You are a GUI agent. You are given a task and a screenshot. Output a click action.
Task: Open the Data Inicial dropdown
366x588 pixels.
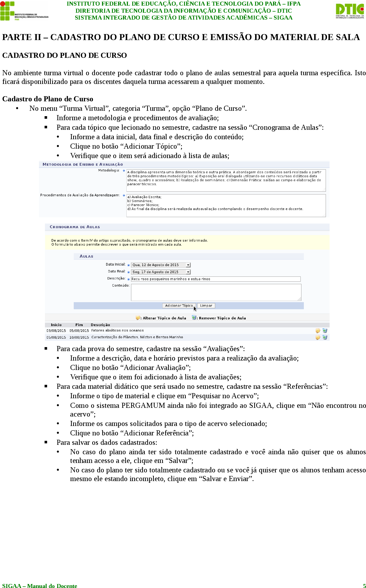tap(161, 265)
